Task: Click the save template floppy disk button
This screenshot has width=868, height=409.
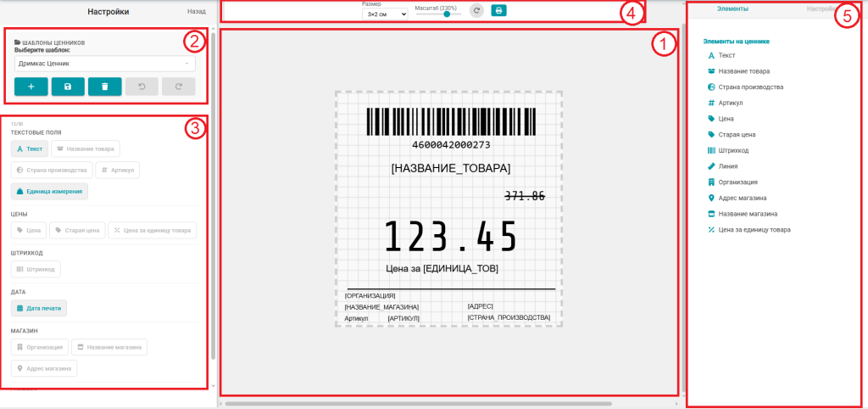Action: coord(68,87)
